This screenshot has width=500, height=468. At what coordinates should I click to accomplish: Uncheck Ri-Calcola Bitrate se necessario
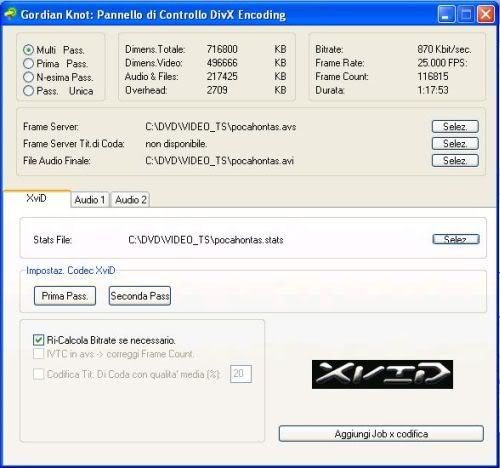pos(38,340)
